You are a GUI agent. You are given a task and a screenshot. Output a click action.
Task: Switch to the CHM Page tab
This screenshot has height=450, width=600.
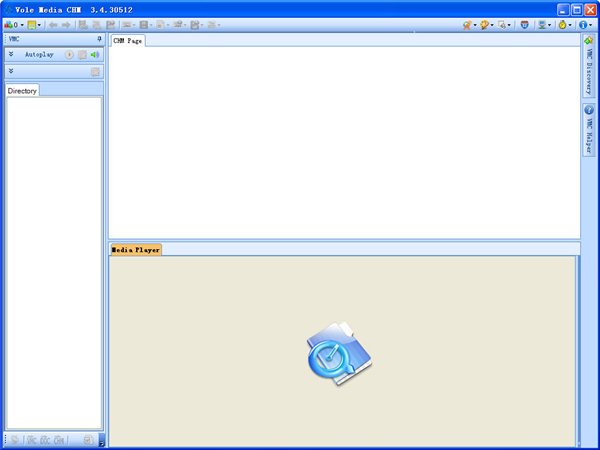(x=127, y=41)
